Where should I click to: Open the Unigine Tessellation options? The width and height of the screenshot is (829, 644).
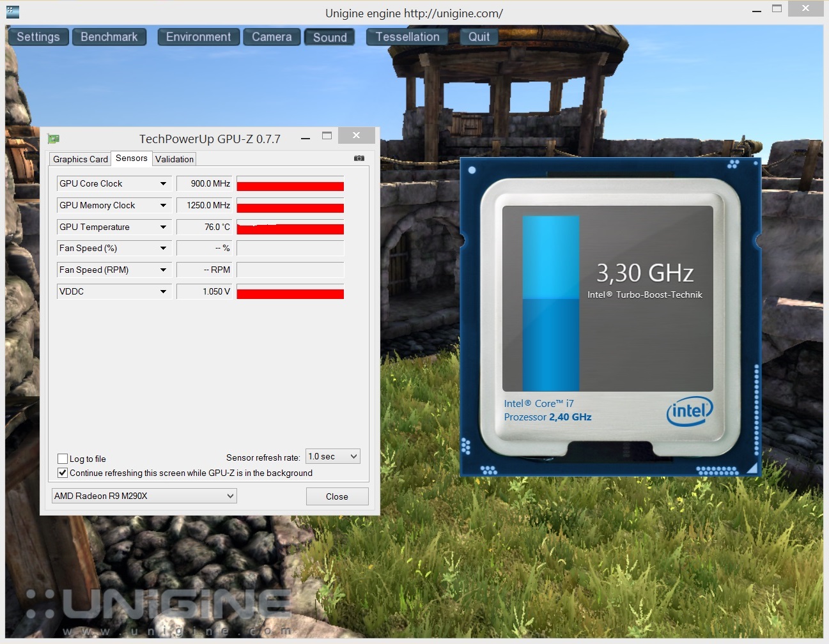(x=407, y=37)
